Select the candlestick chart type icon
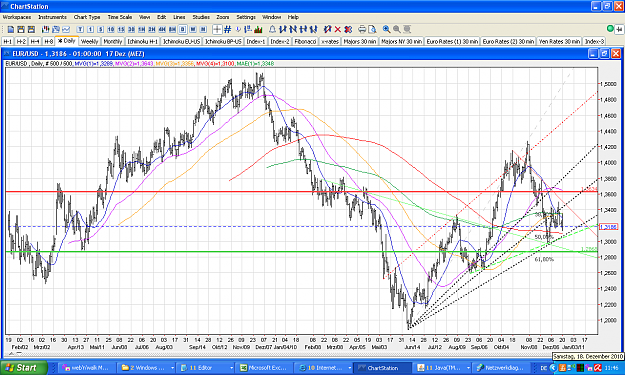Viewport: 625px width, 375px height. click(x=45, y=29)
